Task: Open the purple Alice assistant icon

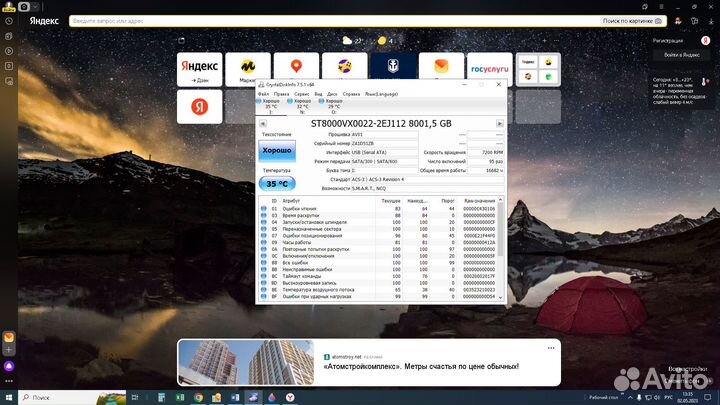Action: click(x=9, y=366)
